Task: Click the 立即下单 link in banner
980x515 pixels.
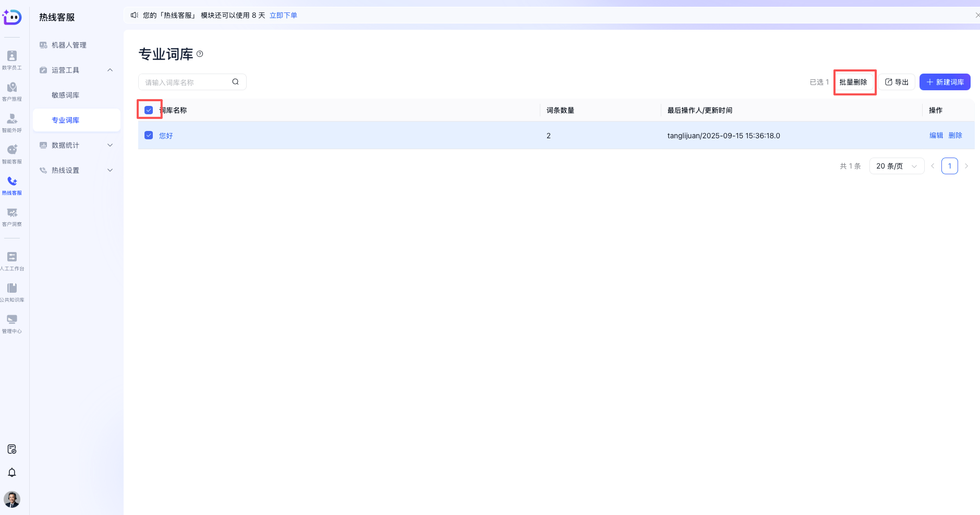Action: (x=283, y=15)
